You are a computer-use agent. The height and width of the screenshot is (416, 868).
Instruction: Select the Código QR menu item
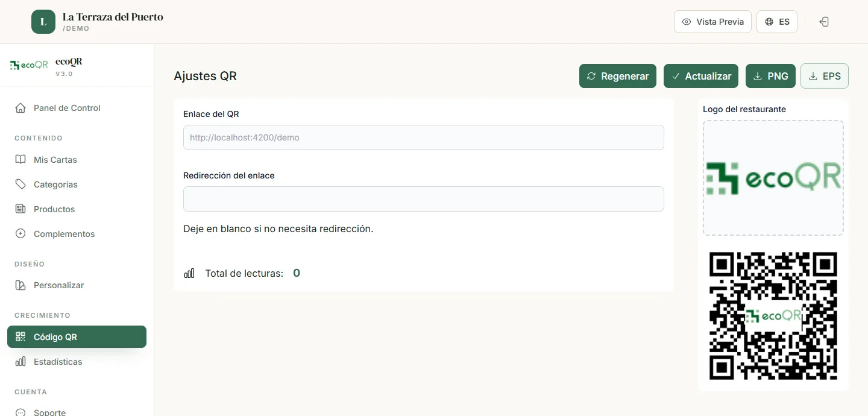click(x=77, y=337)
